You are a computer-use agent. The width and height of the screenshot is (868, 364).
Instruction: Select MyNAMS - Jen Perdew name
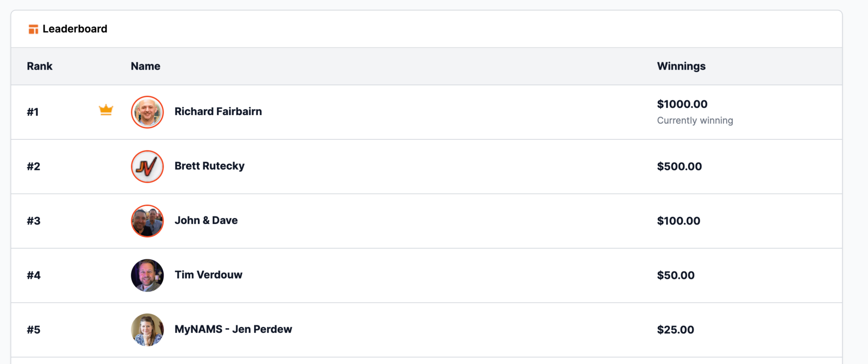pos(233,329)
